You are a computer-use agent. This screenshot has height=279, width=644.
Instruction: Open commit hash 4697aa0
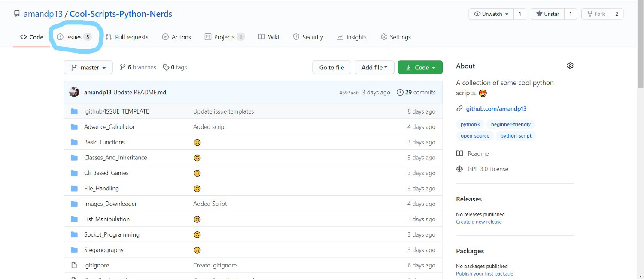coord(349,93)
